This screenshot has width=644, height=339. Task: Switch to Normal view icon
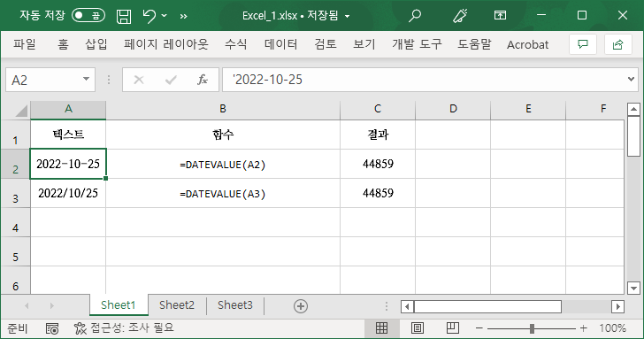coord(381,327)
